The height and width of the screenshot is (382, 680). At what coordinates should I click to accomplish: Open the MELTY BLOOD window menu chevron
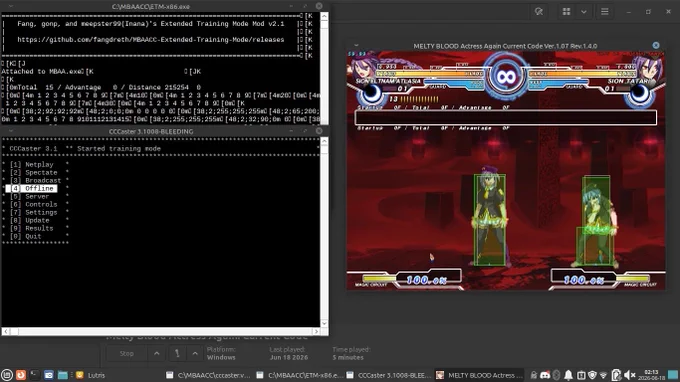[x=356, y=45]
